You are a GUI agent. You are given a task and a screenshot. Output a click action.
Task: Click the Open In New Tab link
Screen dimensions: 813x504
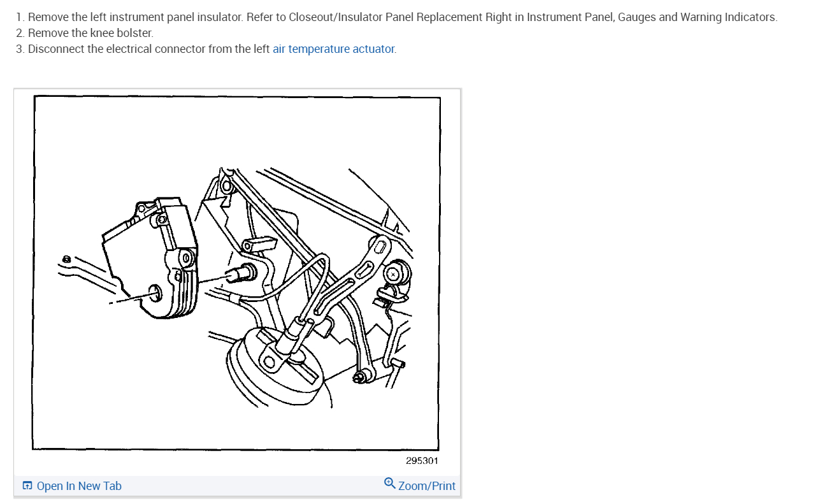click(79, 486)
